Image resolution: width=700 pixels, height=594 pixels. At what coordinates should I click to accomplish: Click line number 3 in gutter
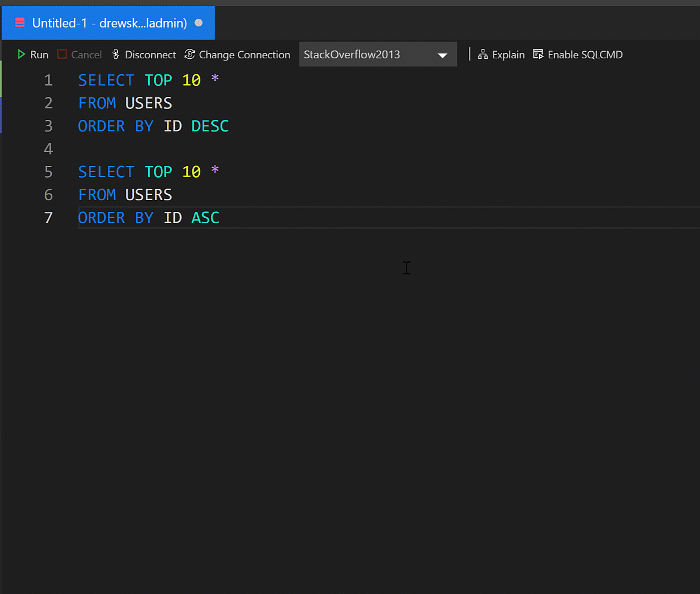pos(48,126)
